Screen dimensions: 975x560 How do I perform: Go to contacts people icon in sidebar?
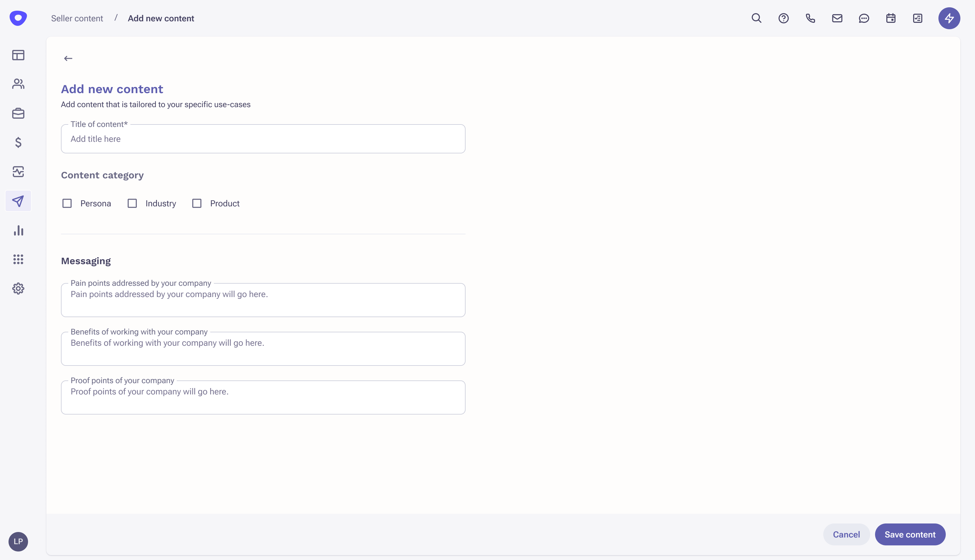pyautogui.click(x=18, y=84)
